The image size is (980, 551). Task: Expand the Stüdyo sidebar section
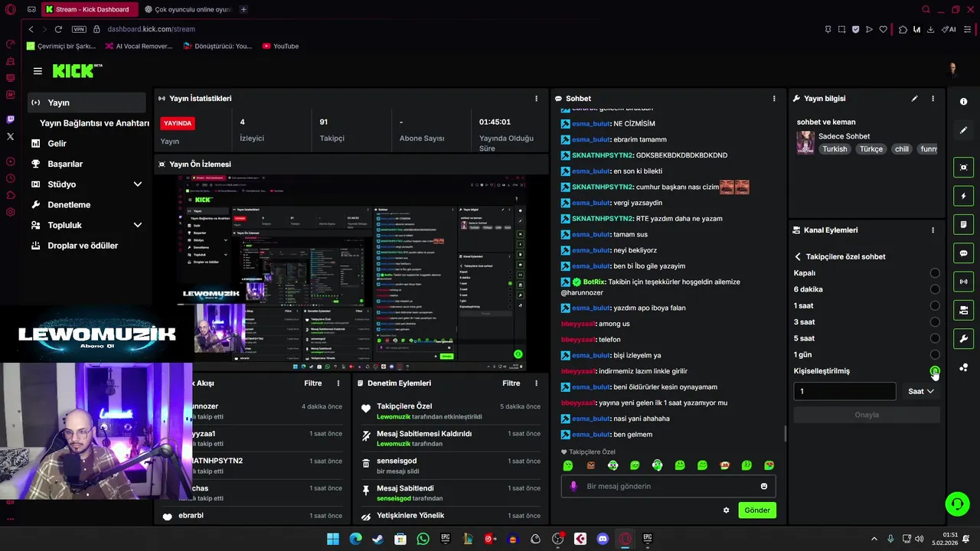tap(138, 184)
